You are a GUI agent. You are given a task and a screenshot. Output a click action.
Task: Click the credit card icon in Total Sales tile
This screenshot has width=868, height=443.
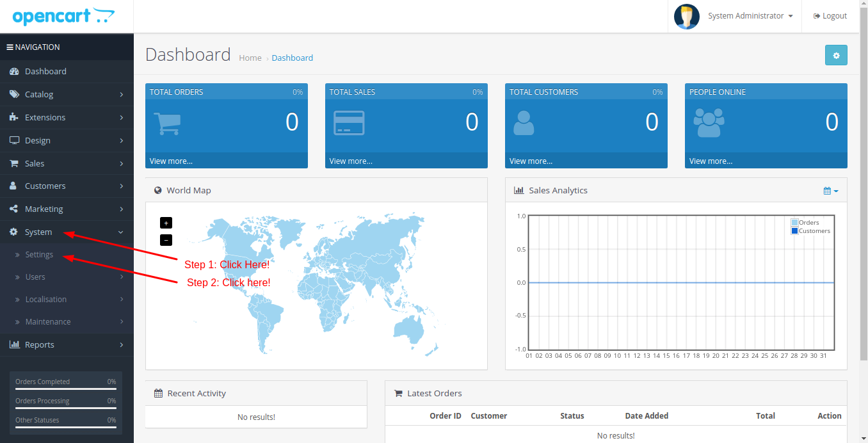pos(349,123)
